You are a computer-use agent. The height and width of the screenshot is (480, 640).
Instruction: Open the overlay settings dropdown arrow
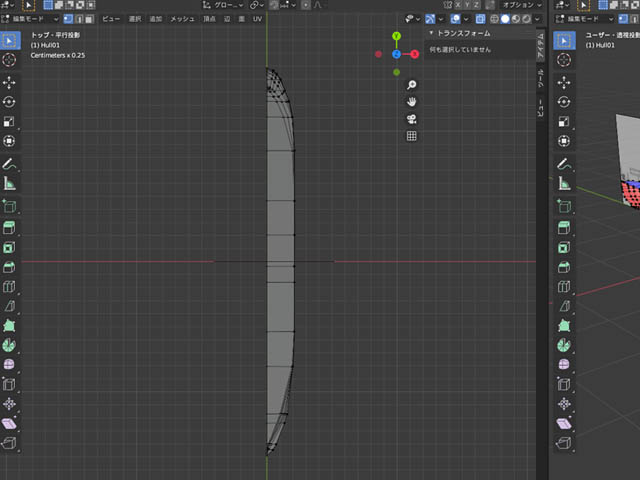click(466, 19)
